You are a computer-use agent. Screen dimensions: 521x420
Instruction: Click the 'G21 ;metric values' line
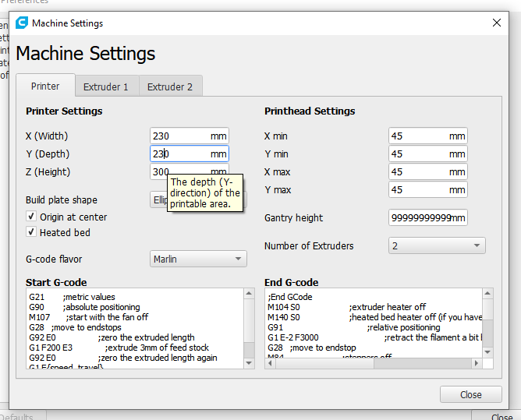pyautogui.click(x=72, y=297)
